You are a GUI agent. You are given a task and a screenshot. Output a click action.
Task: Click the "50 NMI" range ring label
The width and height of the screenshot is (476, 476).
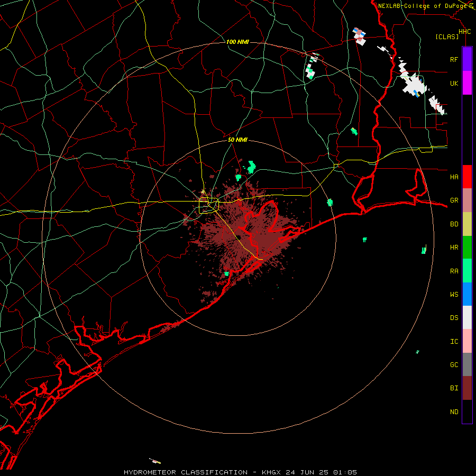click(x=237, y=140)
